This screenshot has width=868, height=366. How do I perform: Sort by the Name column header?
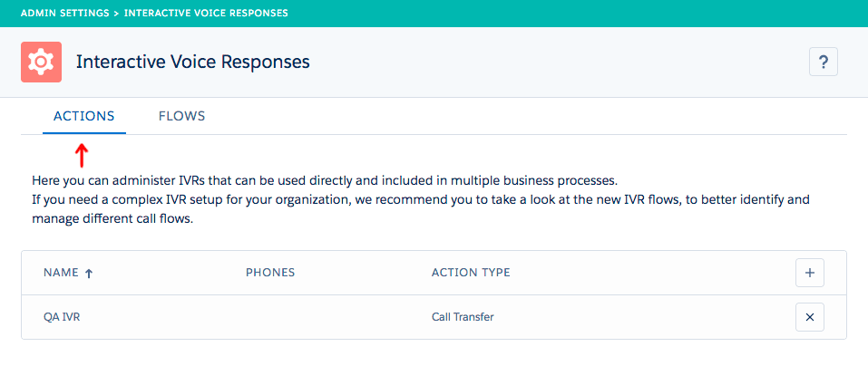(x=61, y=273)
